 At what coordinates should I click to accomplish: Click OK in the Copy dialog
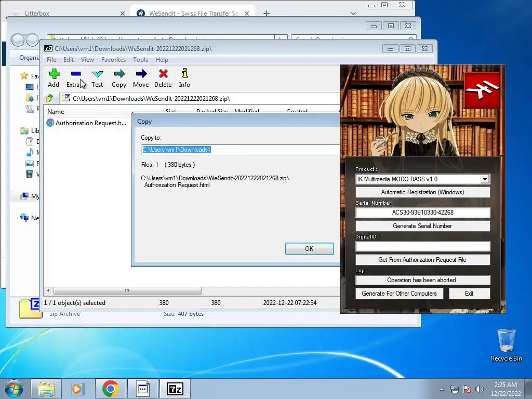click(x=310, y=249)
